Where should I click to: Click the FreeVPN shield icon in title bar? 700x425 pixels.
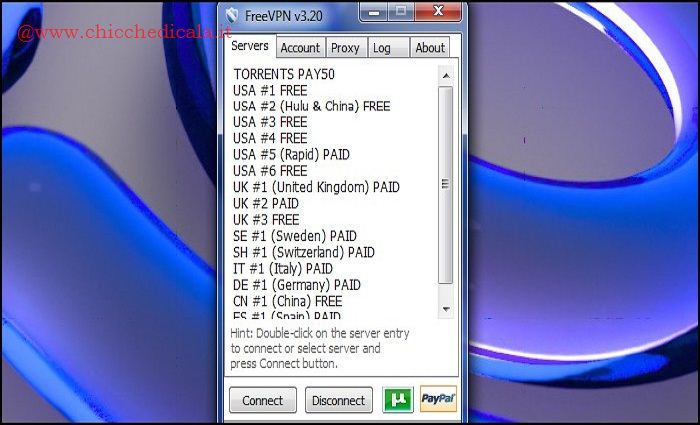click(x=231, y=16)
